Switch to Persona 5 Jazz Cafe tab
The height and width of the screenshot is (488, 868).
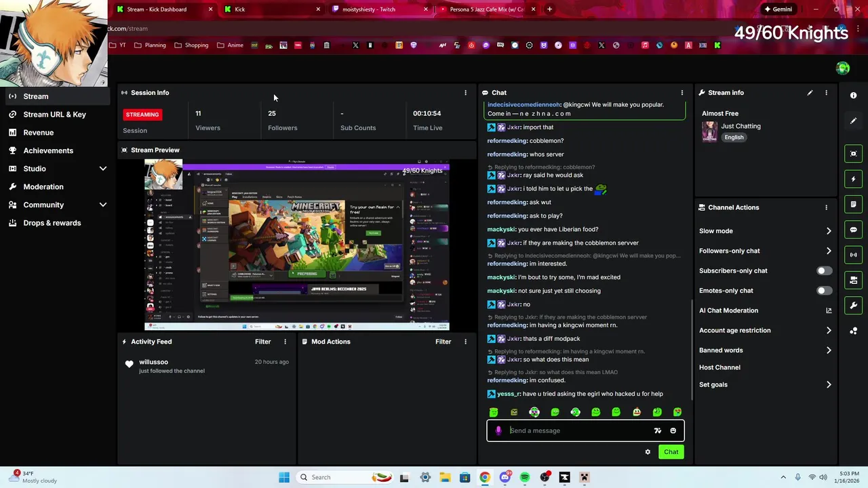click(x=487, y=9)
